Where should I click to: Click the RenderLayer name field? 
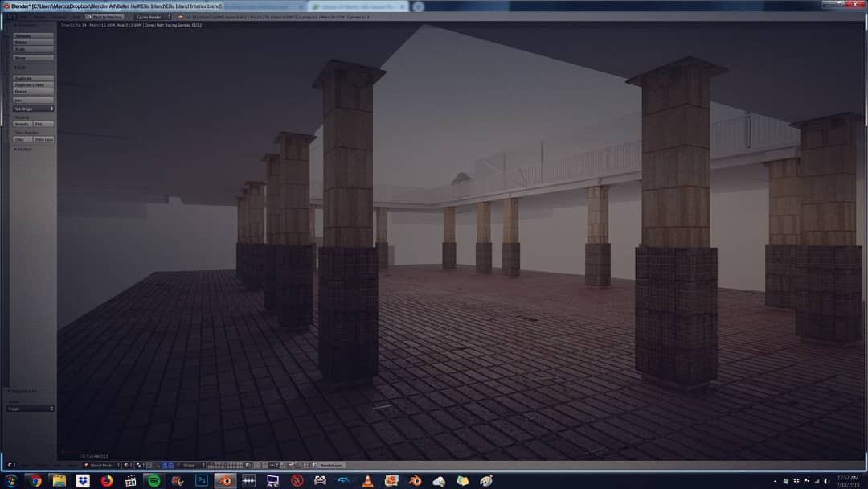[x=331, y=465]
